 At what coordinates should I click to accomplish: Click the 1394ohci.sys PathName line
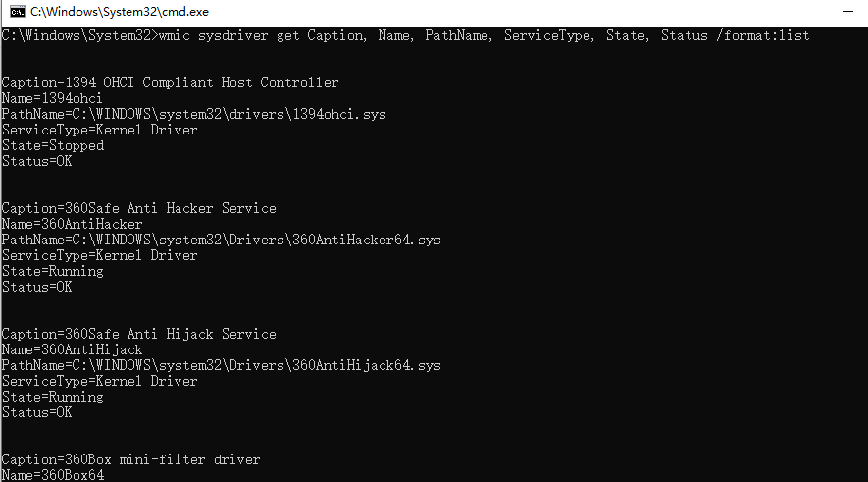[194, 115]
